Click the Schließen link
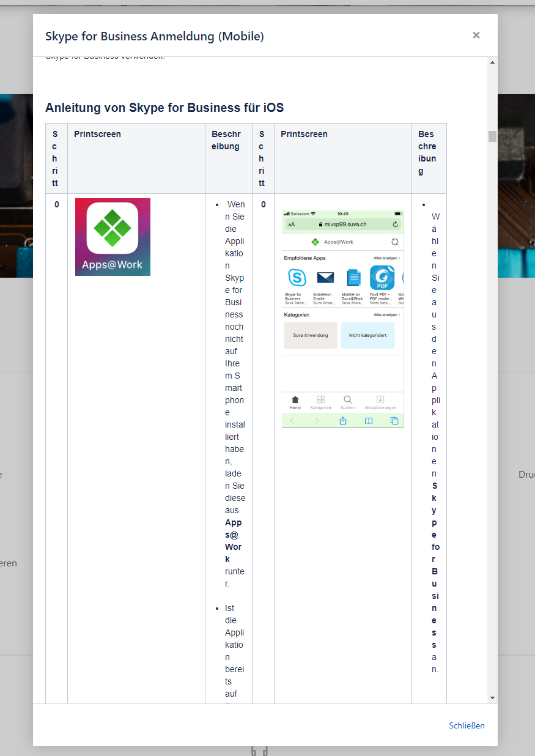 click(467, 725)
